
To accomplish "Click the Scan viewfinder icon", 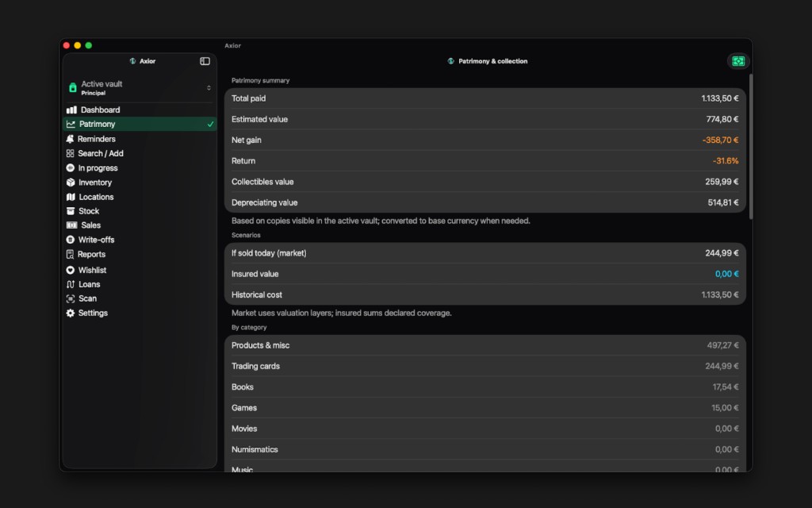I will pyautogui.click(x=71, y=298).
